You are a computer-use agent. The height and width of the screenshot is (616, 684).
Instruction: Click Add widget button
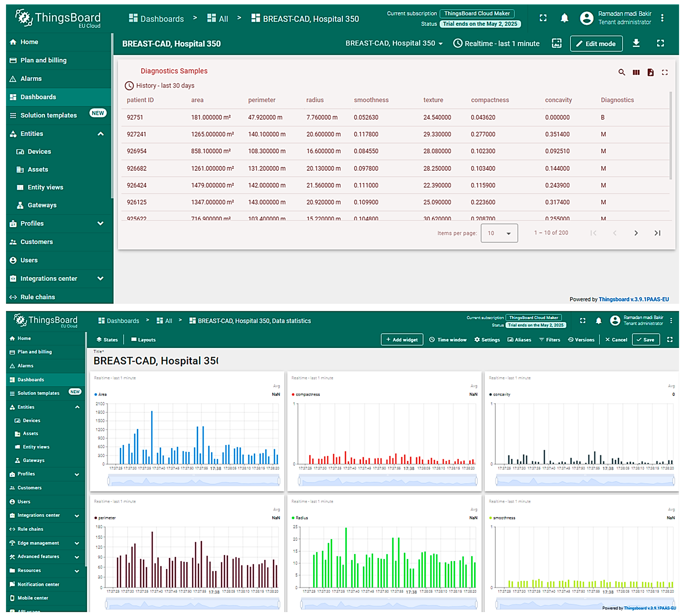(x=402, y=339)
